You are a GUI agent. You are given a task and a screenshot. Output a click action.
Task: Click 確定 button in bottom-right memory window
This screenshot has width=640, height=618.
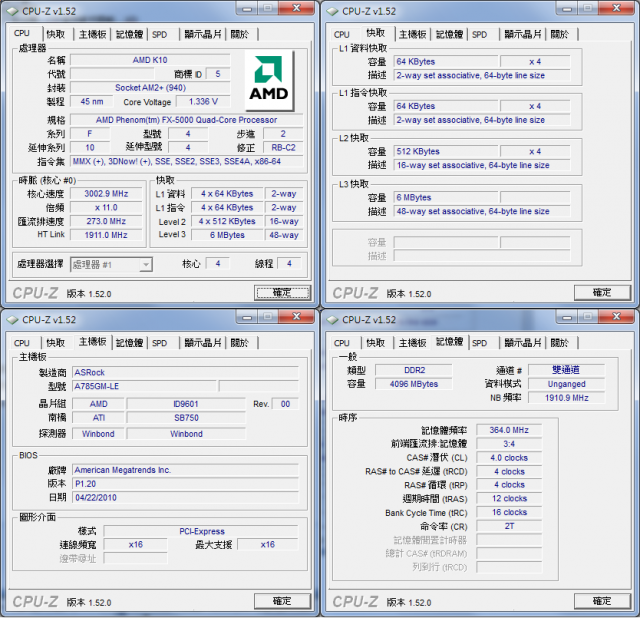click(602, 601)
